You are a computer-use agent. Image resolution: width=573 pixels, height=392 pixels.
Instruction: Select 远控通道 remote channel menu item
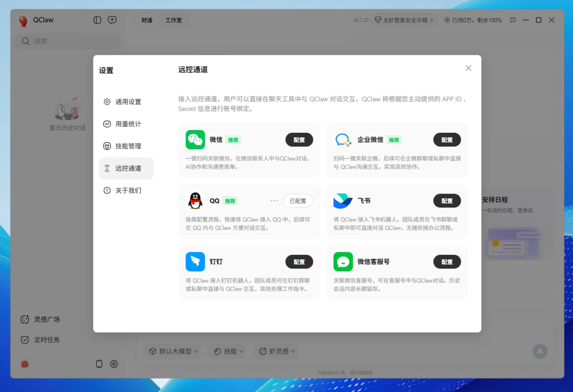tap(126, 168)
